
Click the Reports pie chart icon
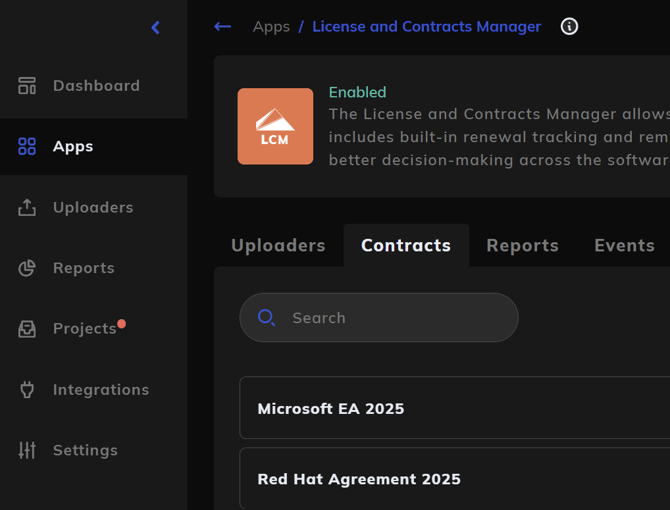(27, 268)
